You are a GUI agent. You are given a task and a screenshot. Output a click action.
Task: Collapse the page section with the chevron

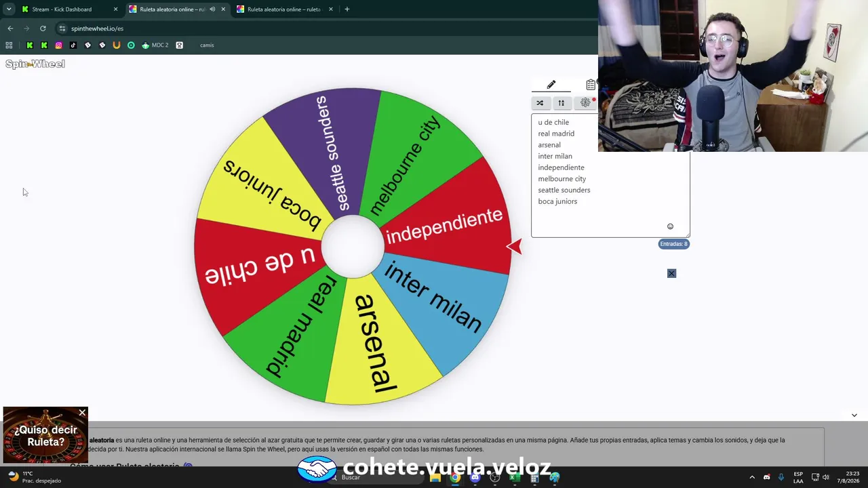[854, 415]
